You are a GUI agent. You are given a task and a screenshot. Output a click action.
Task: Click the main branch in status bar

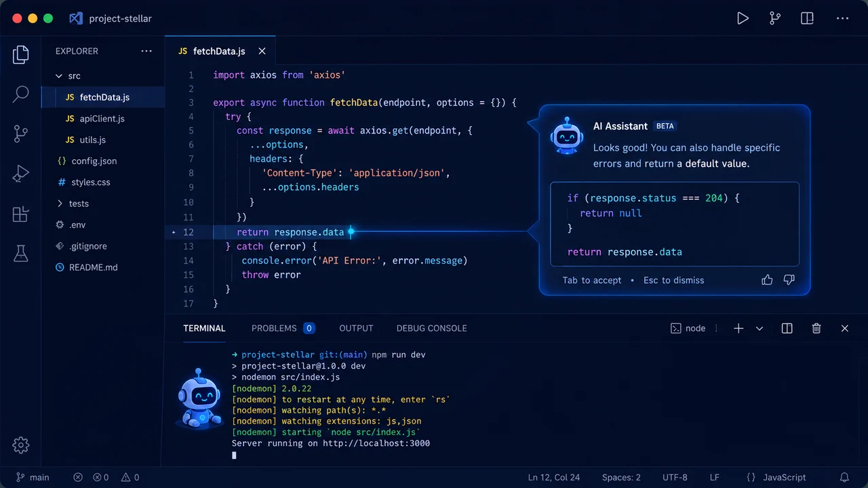pyautogui.click(x=33, y=477)
